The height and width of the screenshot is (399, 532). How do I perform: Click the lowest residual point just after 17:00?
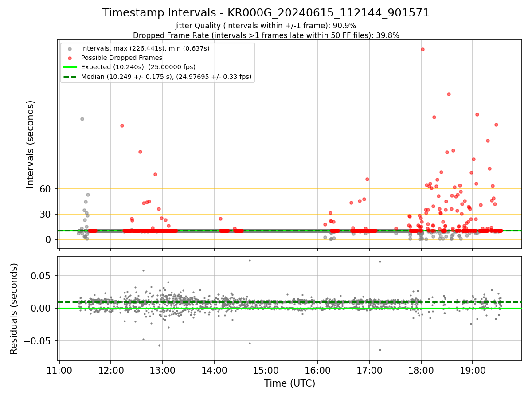(x=380, y=350)
